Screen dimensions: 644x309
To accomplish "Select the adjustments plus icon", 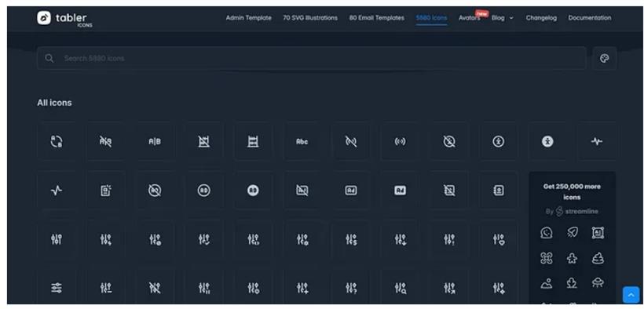I will pyautogui.click(x=302, y=288).
